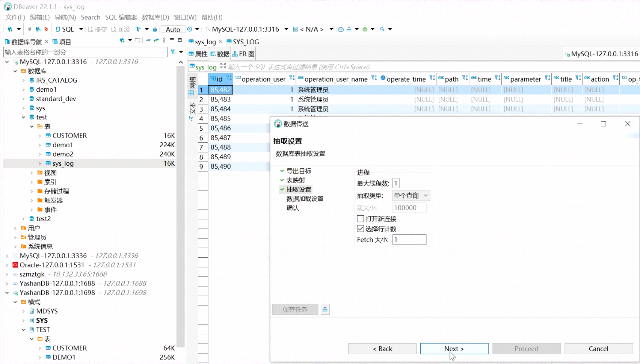Viewport: 640px width, 364px height.
Task: Expand the SYS schema under YashanDB
Action: click(23, 320)
